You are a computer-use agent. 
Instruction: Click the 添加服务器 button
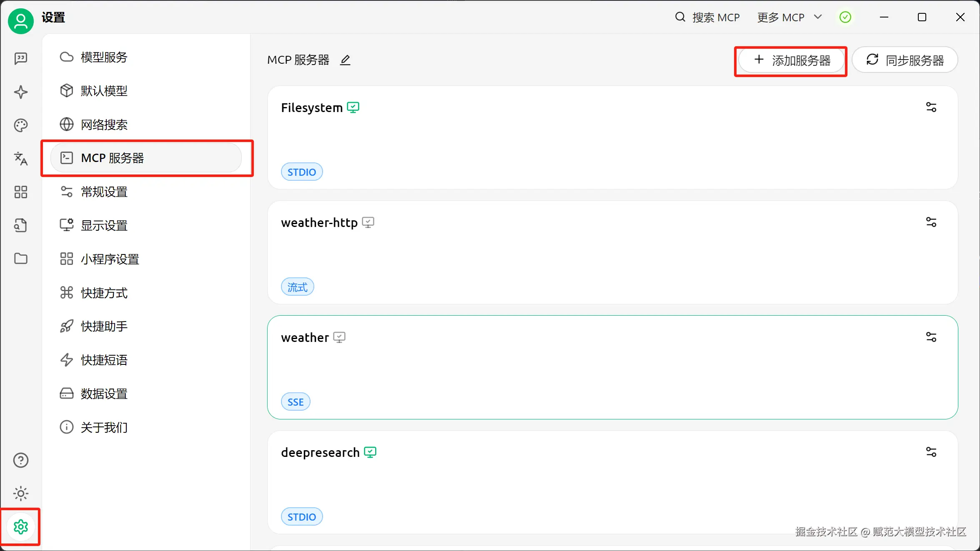tap(792, 61)
